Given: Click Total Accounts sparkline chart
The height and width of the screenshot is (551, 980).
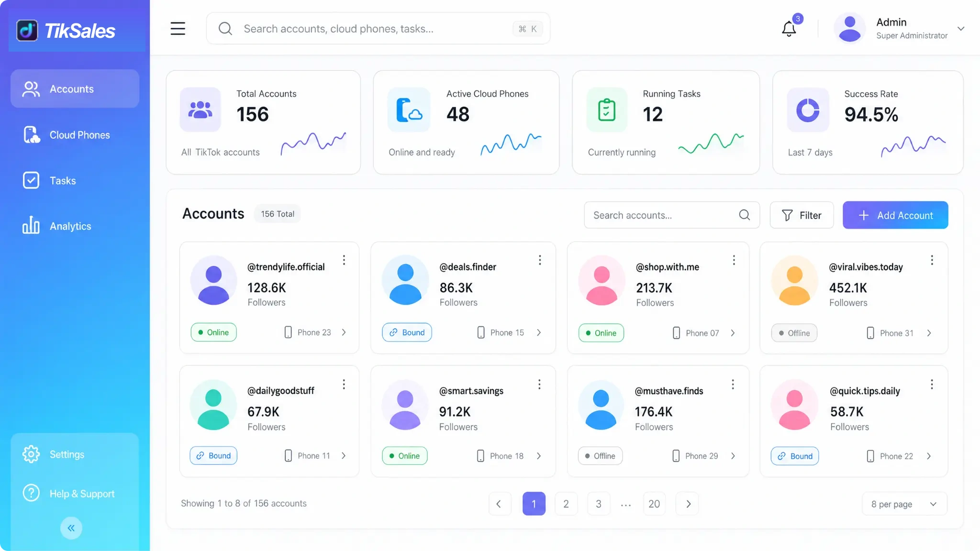Looking at the screenshot, I should [x=313, y=143].
